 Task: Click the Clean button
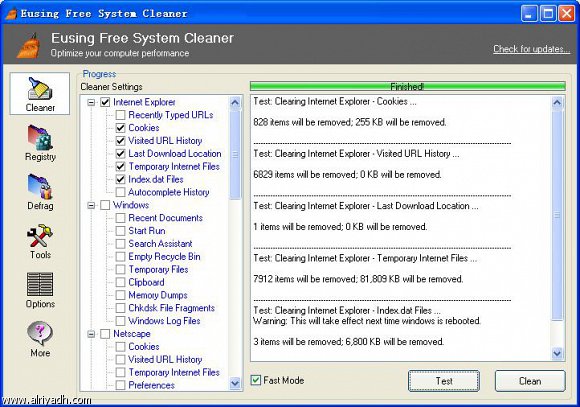point(530,381)
